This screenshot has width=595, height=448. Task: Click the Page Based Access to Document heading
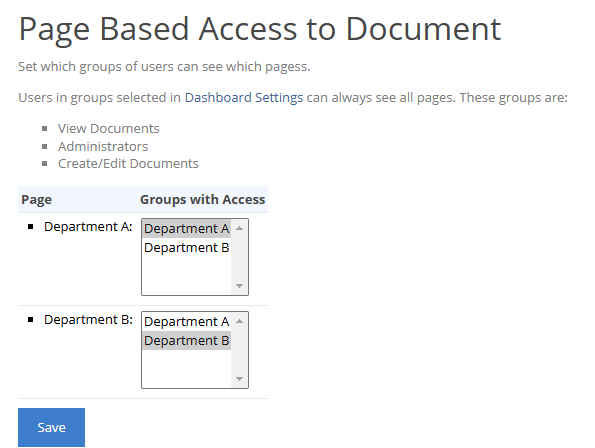[260, 30]
